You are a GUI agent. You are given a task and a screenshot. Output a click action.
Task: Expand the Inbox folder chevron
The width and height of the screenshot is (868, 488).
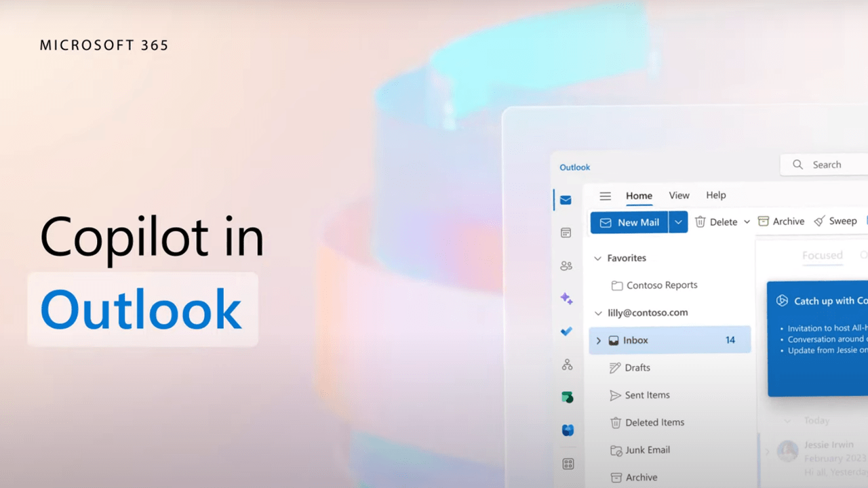598,340
